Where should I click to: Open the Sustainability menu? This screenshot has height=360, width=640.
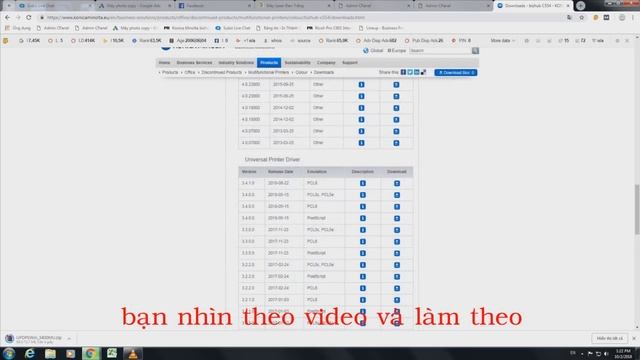pyautogui.click(x=298, y=63)
